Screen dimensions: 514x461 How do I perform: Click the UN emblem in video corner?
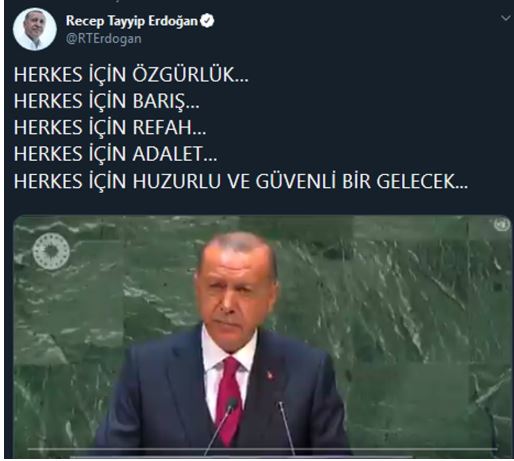(x=501, y=224)
